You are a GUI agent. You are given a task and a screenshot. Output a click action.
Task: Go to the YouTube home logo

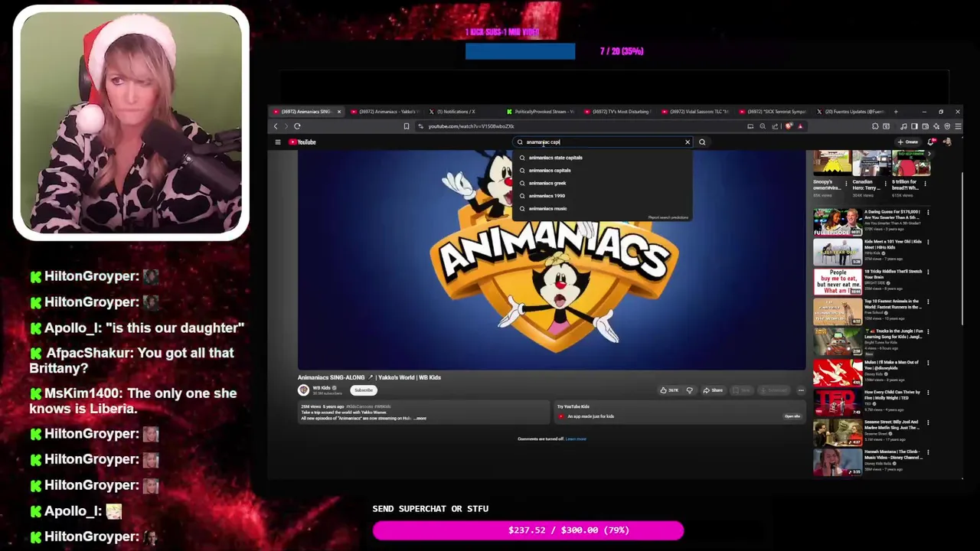(302, 142)
